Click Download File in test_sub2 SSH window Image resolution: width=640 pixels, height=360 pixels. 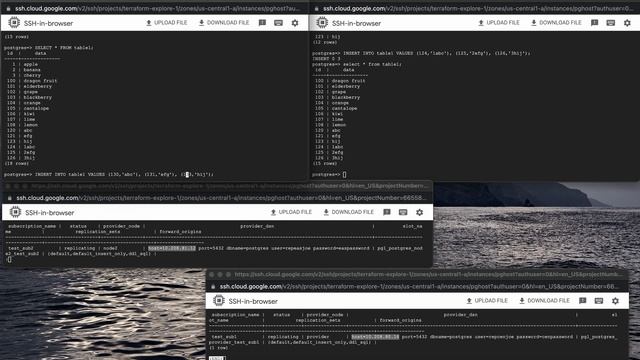click(x=349, y=212)
